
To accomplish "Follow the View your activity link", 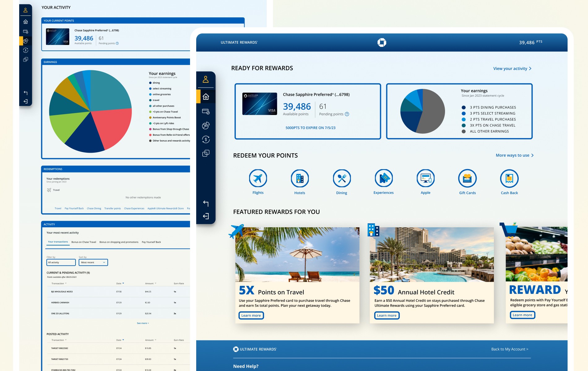I will tap(512, 68).
